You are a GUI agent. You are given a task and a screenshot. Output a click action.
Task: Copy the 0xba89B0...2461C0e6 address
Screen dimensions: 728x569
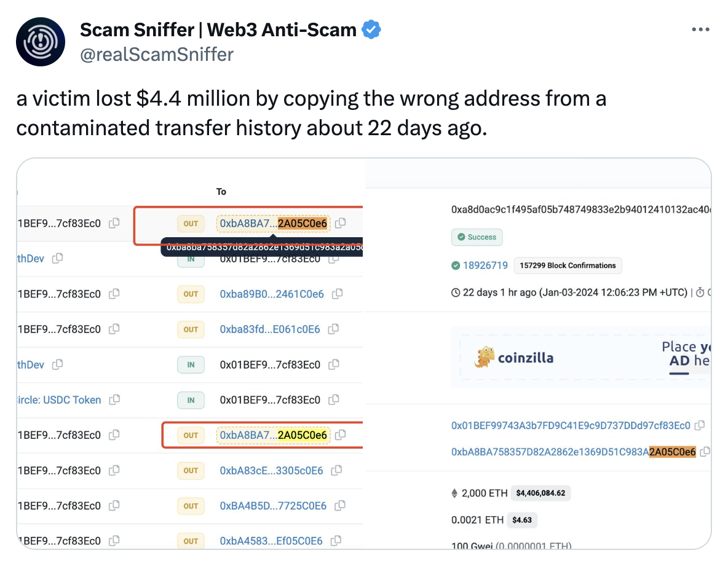[x=337, y=294]
